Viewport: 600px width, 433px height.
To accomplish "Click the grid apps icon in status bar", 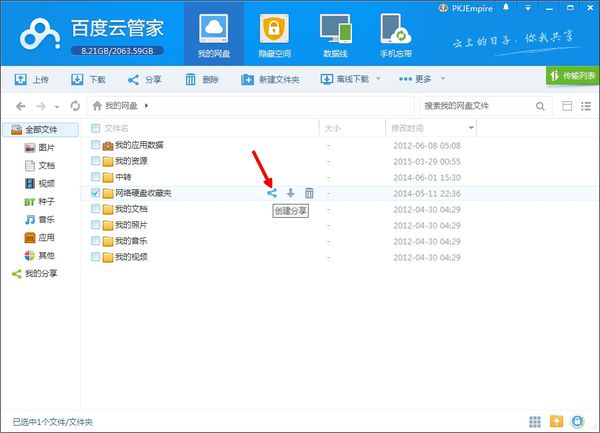I will [535, 422].
